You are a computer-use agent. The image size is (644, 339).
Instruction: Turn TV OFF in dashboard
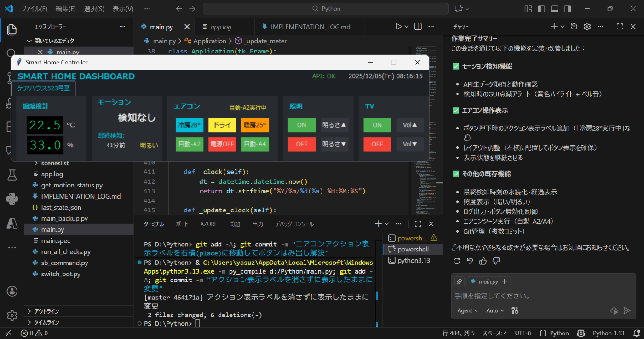click(x=377, y=144)
